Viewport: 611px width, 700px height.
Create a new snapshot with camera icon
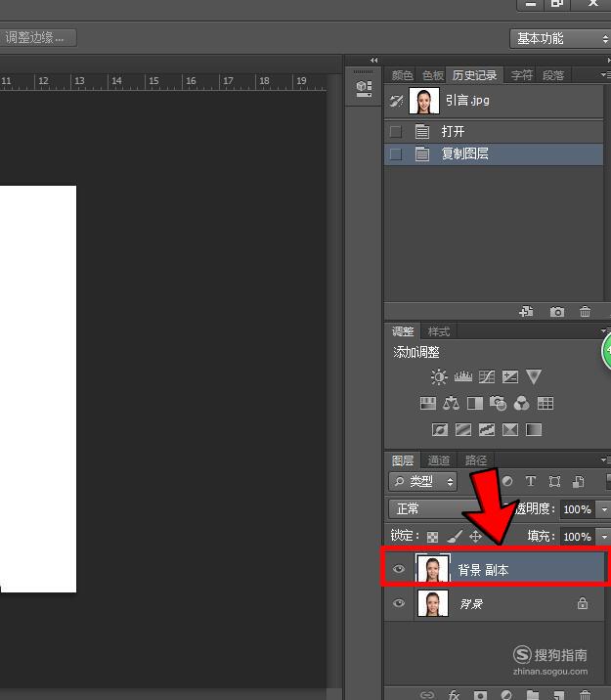[557, 312]
